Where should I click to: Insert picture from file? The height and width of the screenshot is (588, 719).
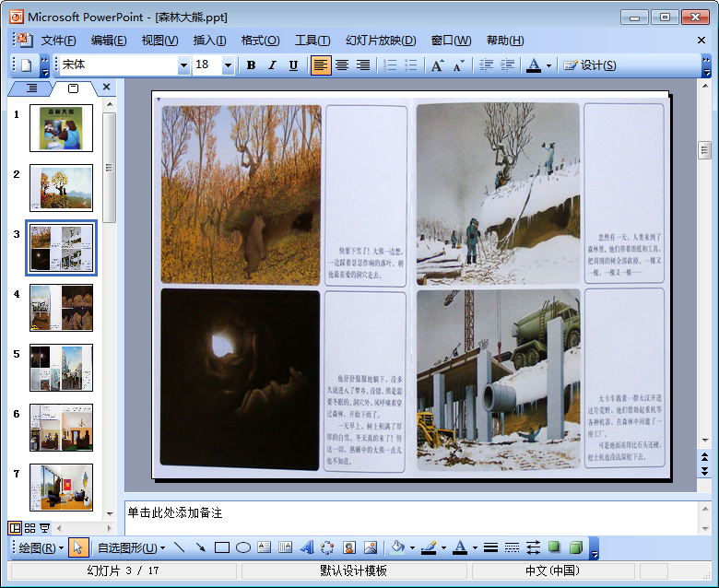coord(371,547)
